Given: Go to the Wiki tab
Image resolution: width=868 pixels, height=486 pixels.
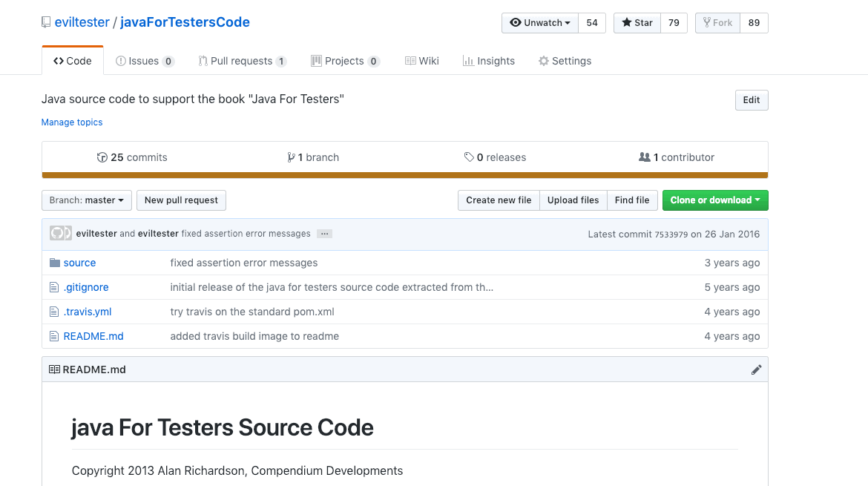Looking at the screenshot, I should point(422,61).
